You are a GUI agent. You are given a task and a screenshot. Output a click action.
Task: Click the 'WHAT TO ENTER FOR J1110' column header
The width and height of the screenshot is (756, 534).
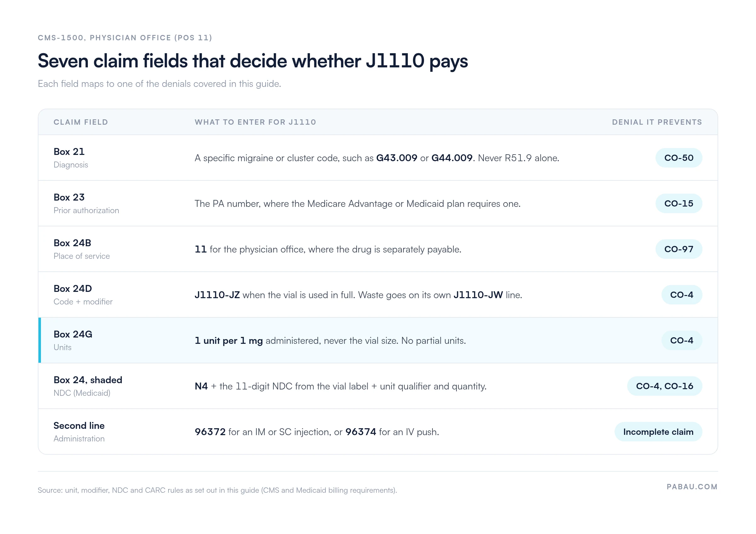coord(255,122)
